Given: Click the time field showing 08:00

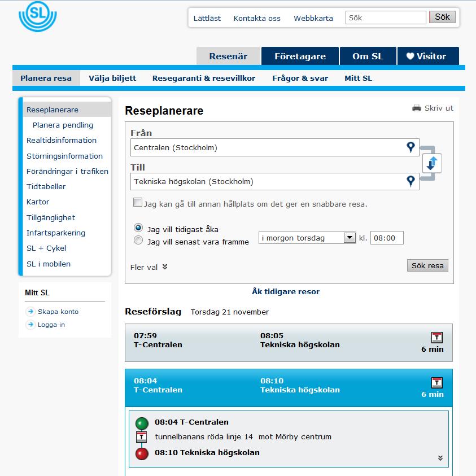Looking at the screenshot, I should (387, 238).
